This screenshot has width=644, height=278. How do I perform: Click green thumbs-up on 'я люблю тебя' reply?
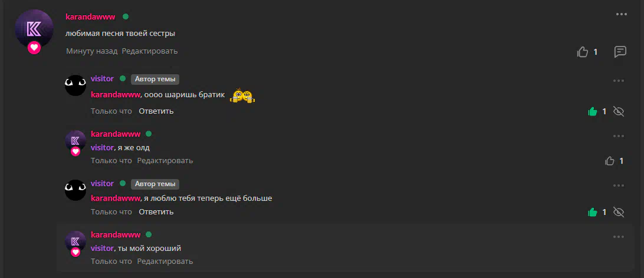point(592,212)
